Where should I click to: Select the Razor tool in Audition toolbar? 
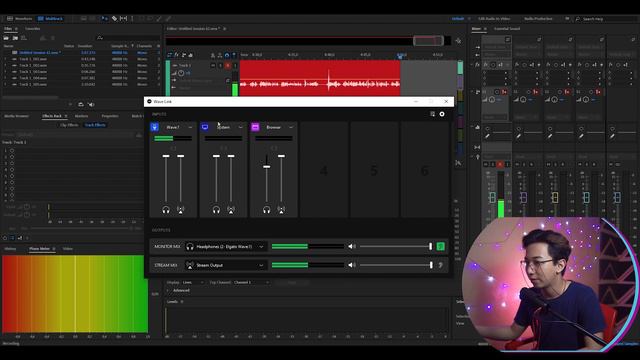click(x=114, y=19)
